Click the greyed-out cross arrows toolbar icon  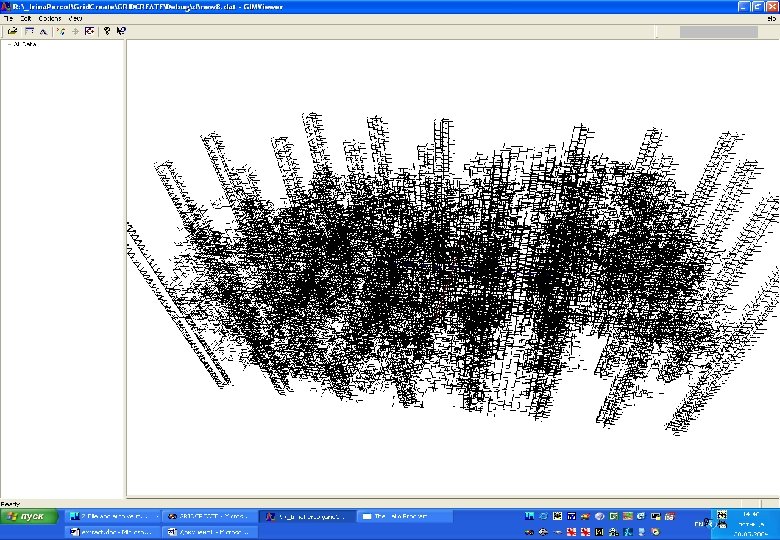75,31
